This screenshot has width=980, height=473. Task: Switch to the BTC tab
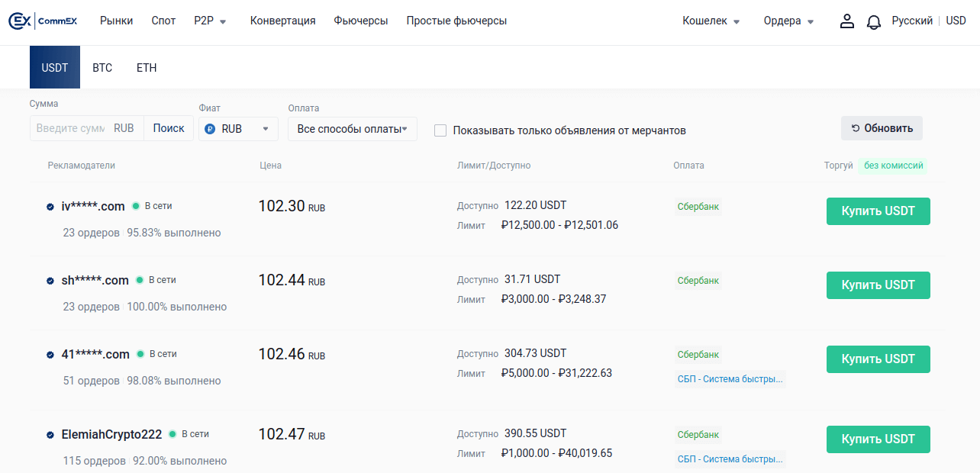102,68
